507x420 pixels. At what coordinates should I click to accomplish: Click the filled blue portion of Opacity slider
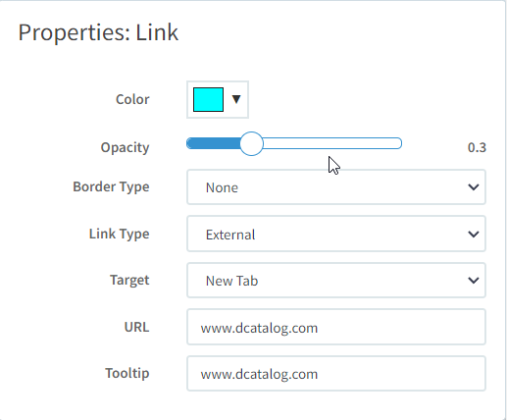click(x=213, y=143)
